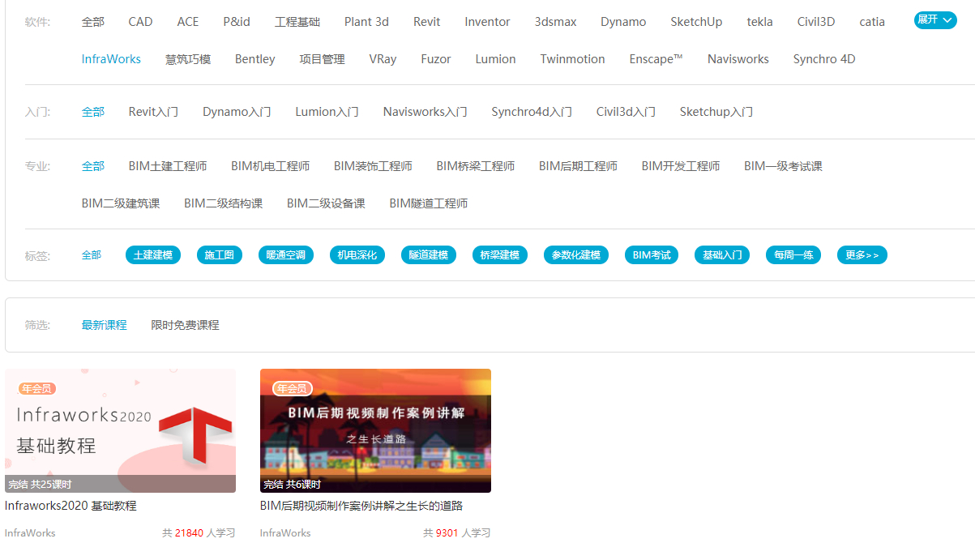Select 全部 in the 入门 row
Image resolution: width=975 pixels, height=560 pixels.
(x=93, y=112)
